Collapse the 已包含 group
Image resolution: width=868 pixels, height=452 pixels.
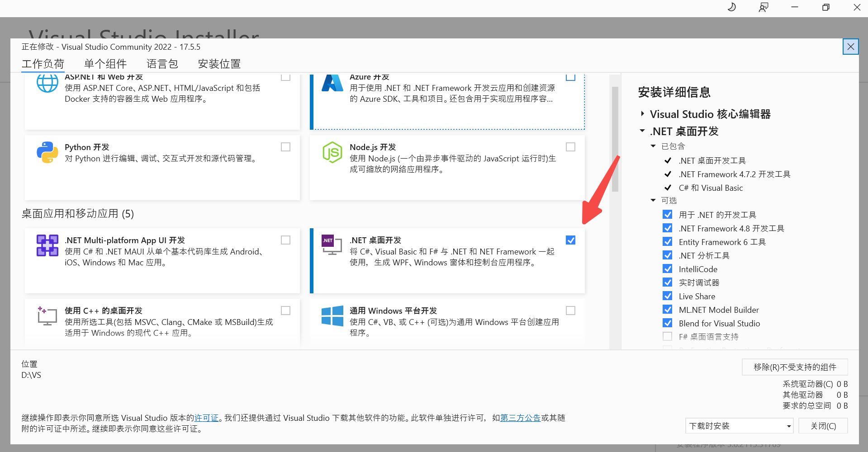pyautogui.click(x=653, y=146)
